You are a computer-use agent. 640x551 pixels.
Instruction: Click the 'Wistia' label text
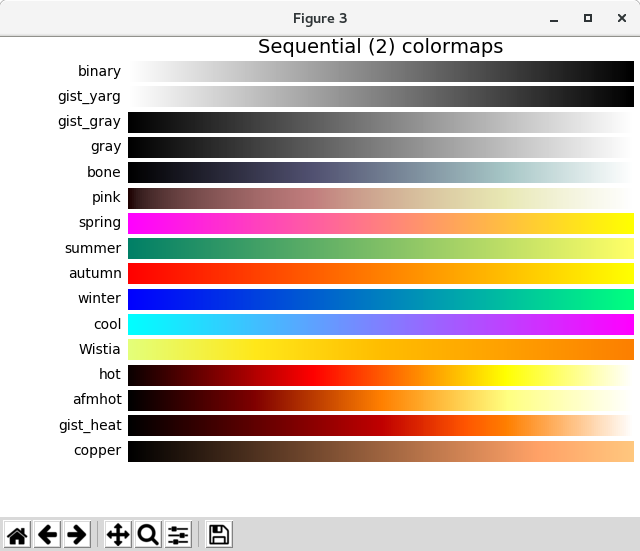[100, 349]
